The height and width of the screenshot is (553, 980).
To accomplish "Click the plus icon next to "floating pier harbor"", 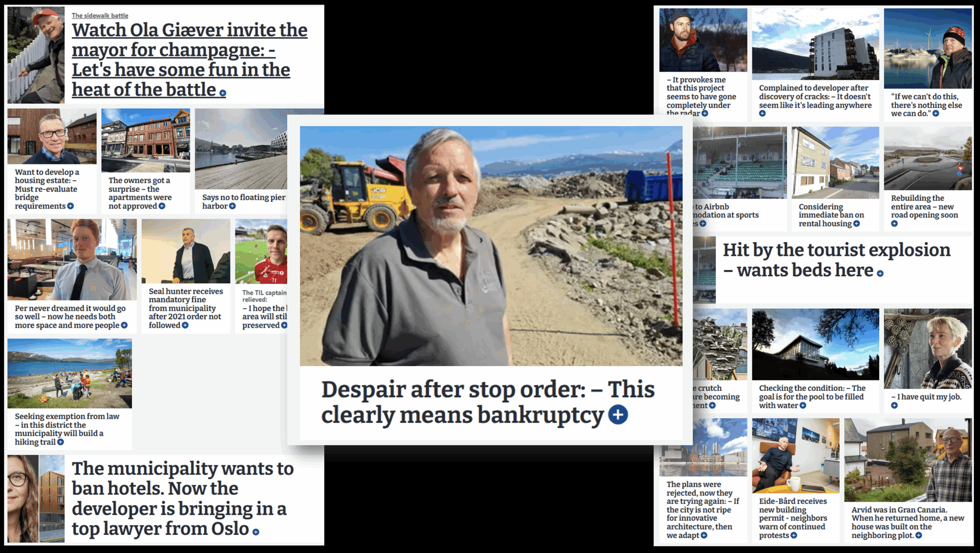I will click(232, 206).
